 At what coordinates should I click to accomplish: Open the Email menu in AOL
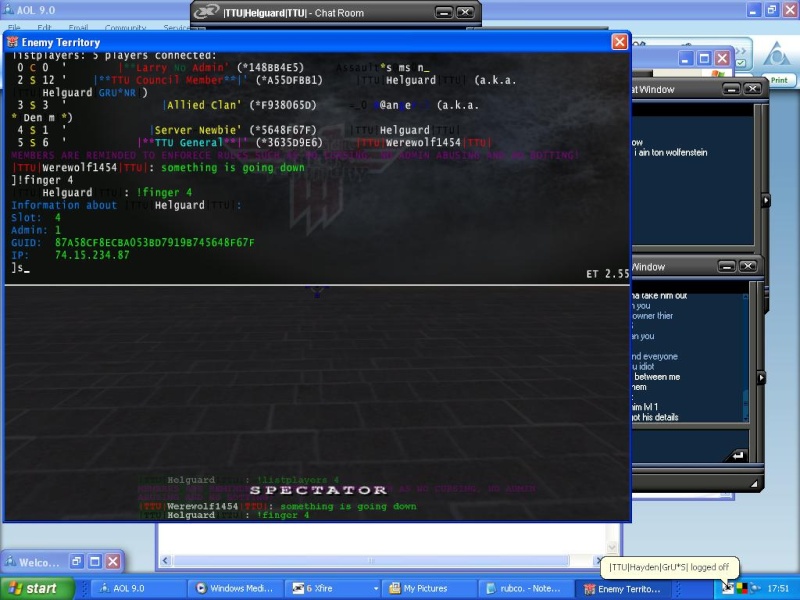pos(78,27)
